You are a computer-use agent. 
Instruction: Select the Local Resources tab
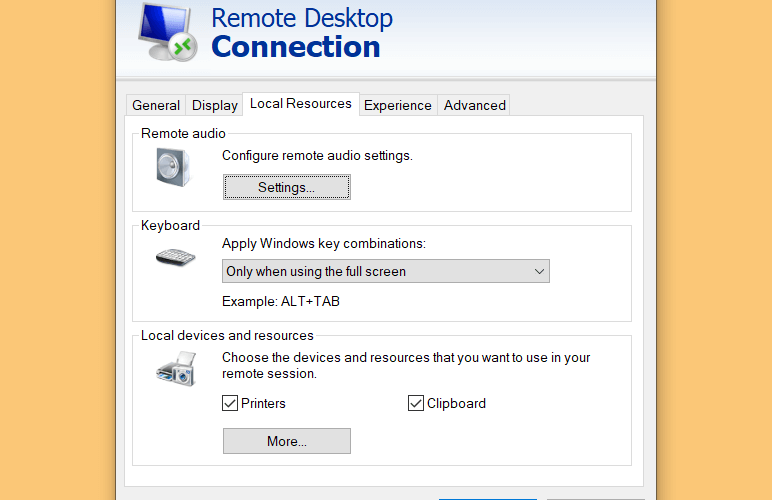click(x=301, y=104)
